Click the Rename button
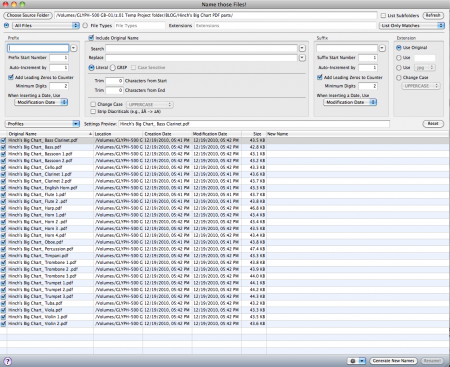This screenshot has width=450, height=367. [x=433, y=361]
